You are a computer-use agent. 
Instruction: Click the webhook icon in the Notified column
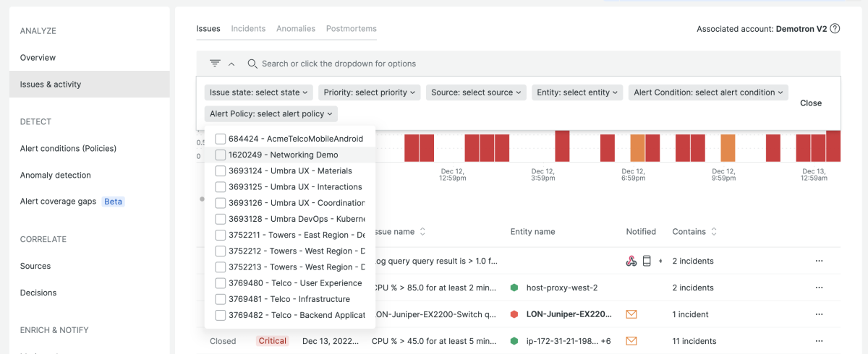click(x=631, y=261)
